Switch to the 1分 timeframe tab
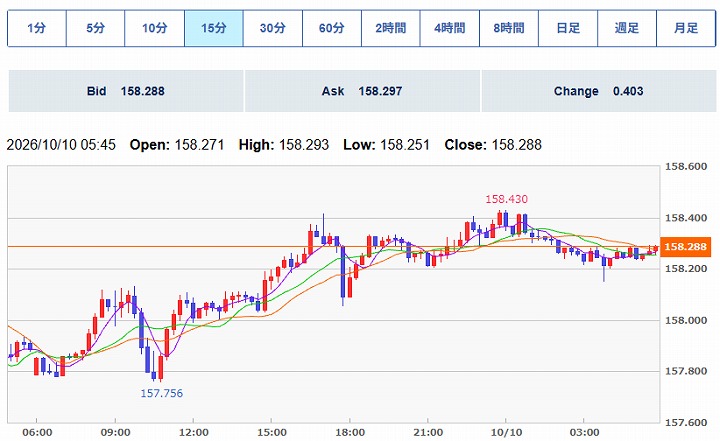The image size is (720, 441). click(37, 28)
